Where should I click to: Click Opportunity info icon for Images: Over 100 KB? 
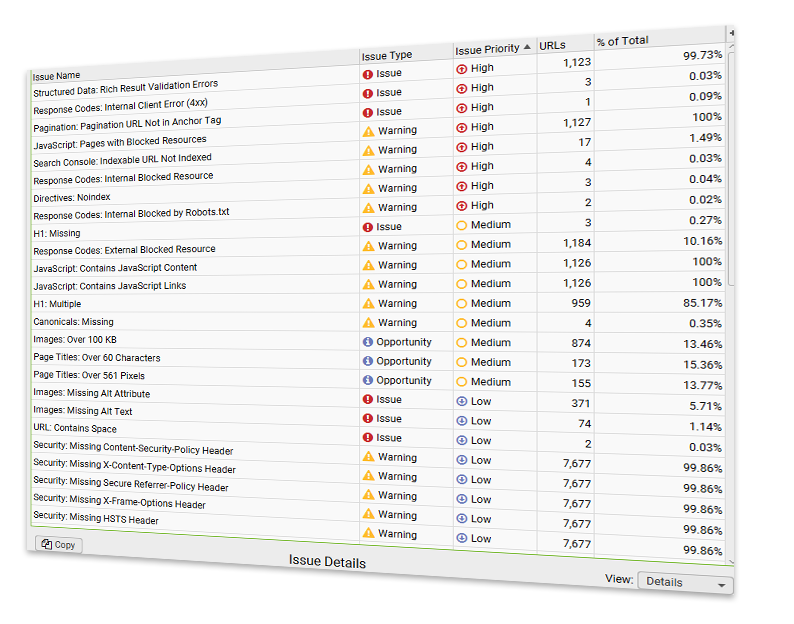click(x=368, y=342)
